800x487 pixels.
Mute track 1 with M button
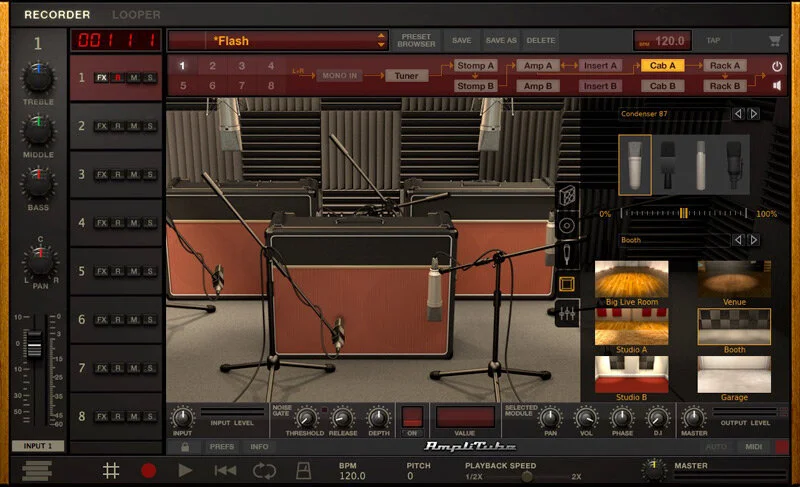pos(134,78)
